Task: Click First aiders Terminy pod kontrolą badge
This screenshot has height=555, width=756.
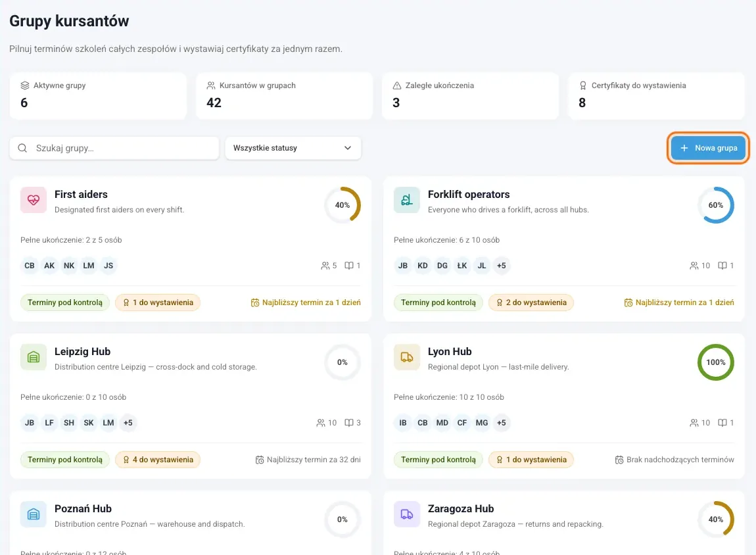Action: (65, 302)
